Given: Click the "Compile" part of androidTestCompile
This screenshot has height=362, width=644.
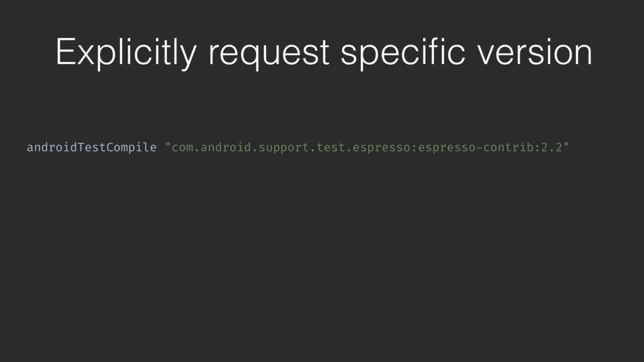Looking at the screenshot, I should pos(131,148).
